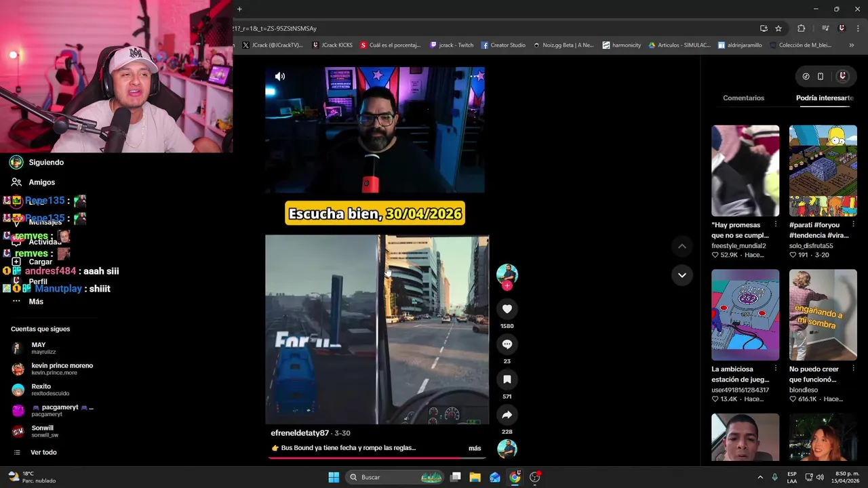Viewport: 868px width, 488px height.
Task: Click the OBS icon in taskbar
Action: coord(534,477)
